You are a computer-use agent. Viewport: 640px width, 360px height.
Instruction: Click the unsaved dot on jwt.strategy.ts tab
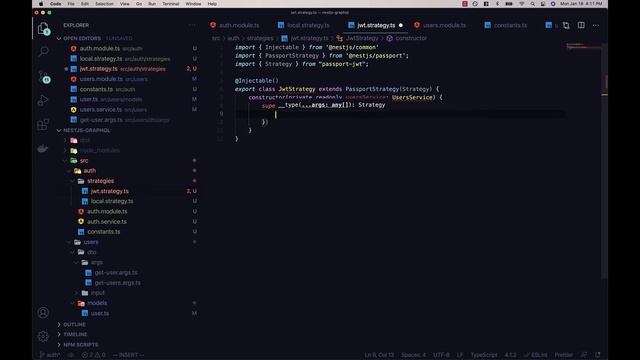401,25
